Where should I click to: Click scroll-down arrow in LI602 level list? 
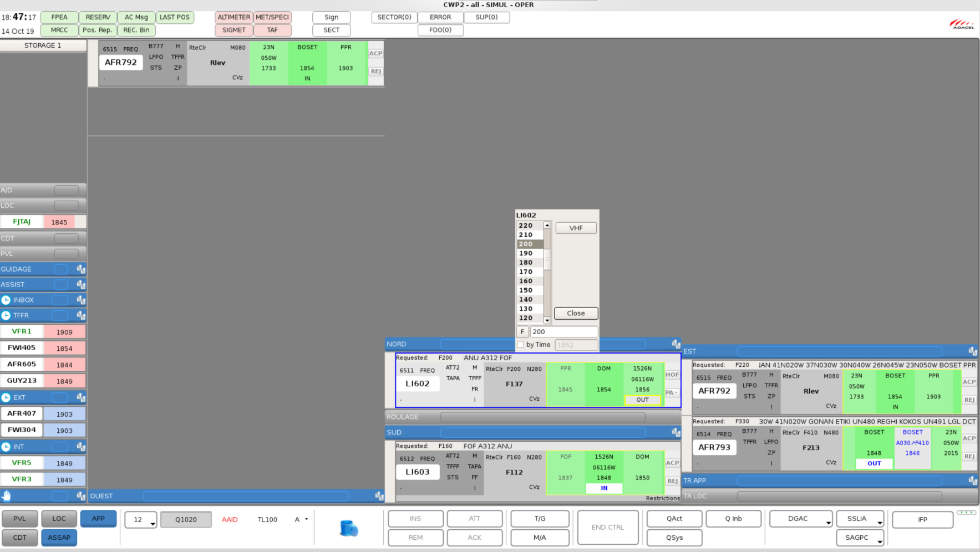click(547, 320)
